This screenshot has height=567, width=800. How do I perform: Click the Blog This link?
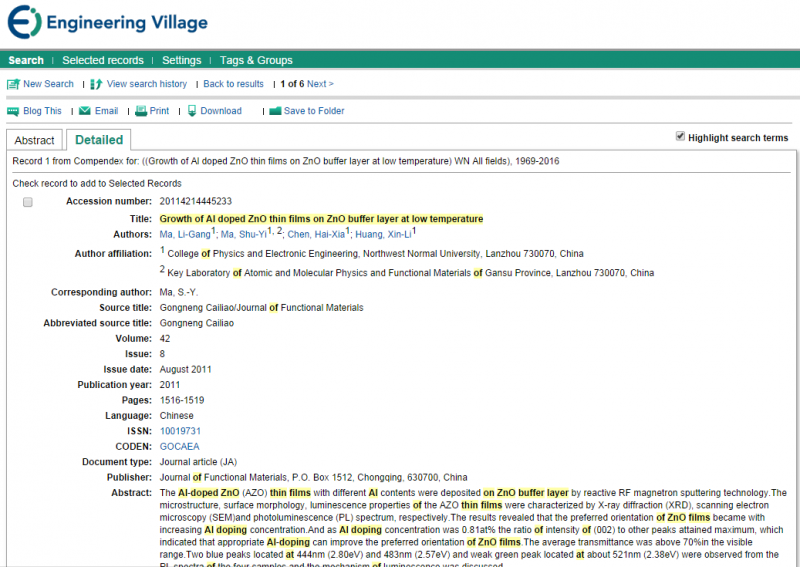tap(42, 111)
